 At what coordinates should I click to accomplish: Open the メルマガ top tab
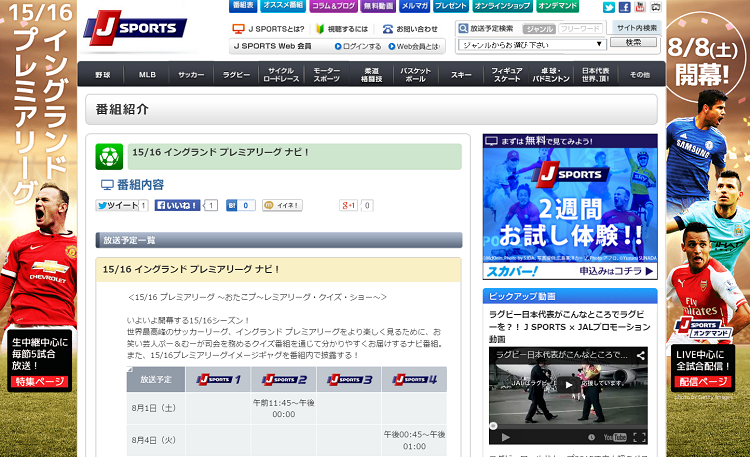pyautogui.click(x=414, y=6)
